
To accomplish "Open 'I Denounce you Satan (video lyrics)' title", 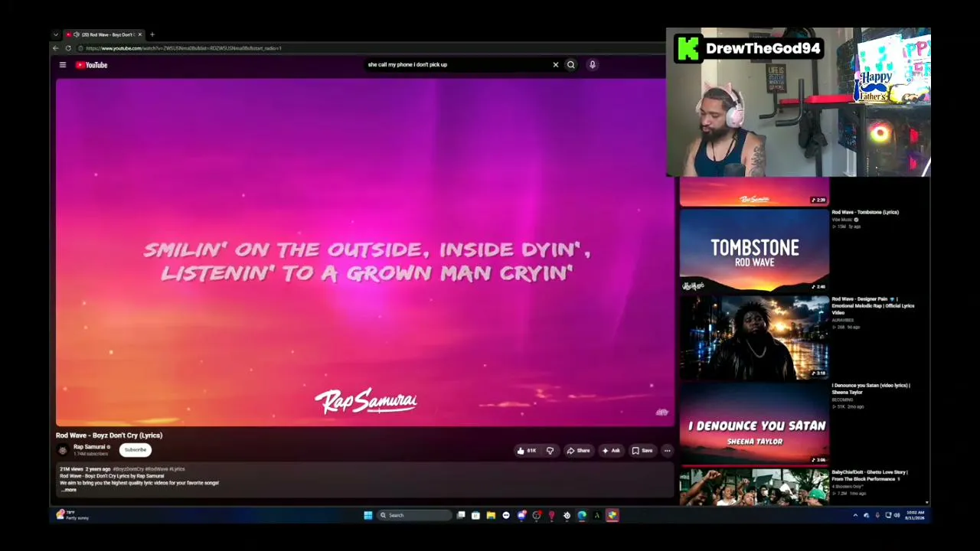I will [x=871, y=389].
